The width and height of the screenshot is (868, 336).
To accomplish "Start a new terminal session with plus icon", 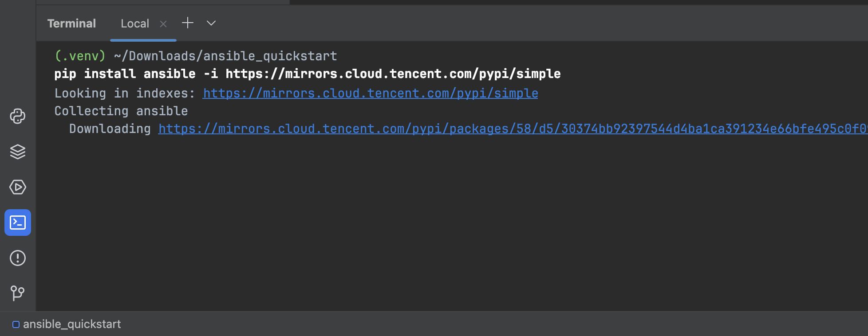I will coord(188,23).
